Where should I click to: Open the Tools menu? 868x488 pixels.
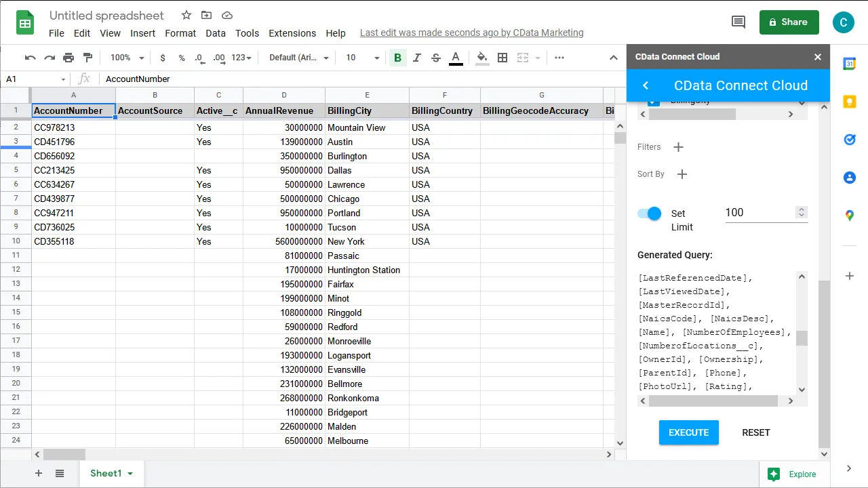tap(248, 33)
